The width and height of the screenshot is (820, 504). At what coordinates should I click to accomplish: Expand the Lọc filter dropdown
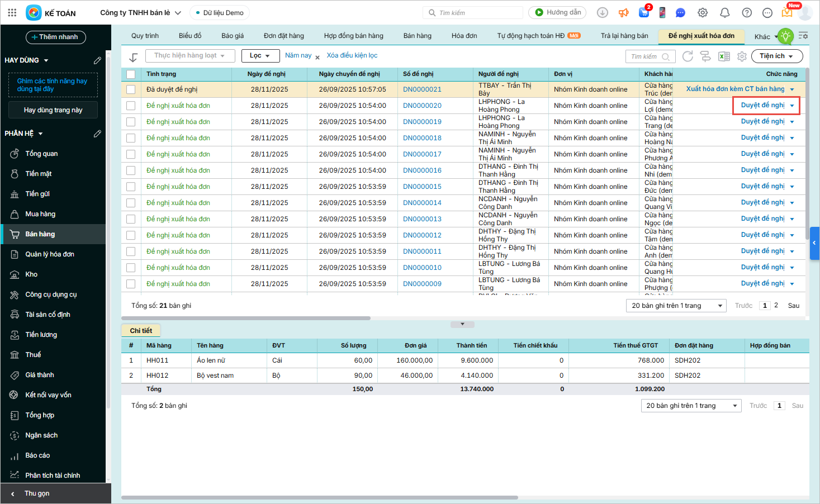coord(260,56)
